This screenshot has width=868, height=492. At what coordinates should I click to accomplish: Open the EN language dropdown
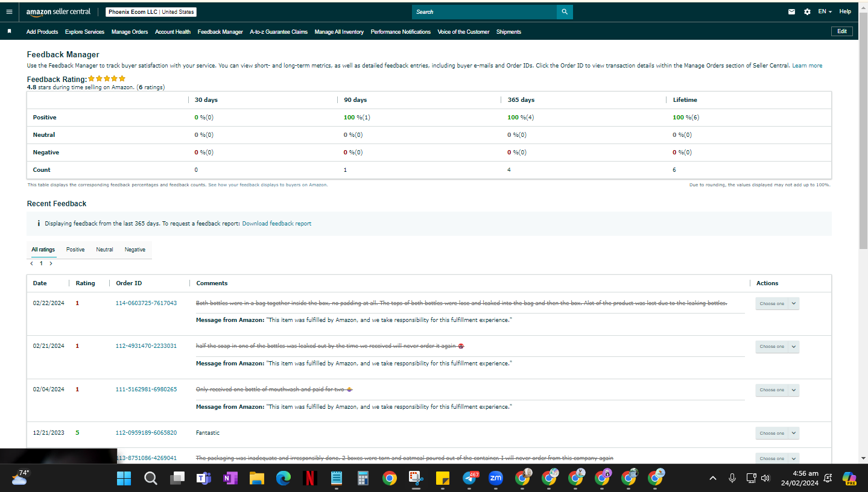click(825, 11)
